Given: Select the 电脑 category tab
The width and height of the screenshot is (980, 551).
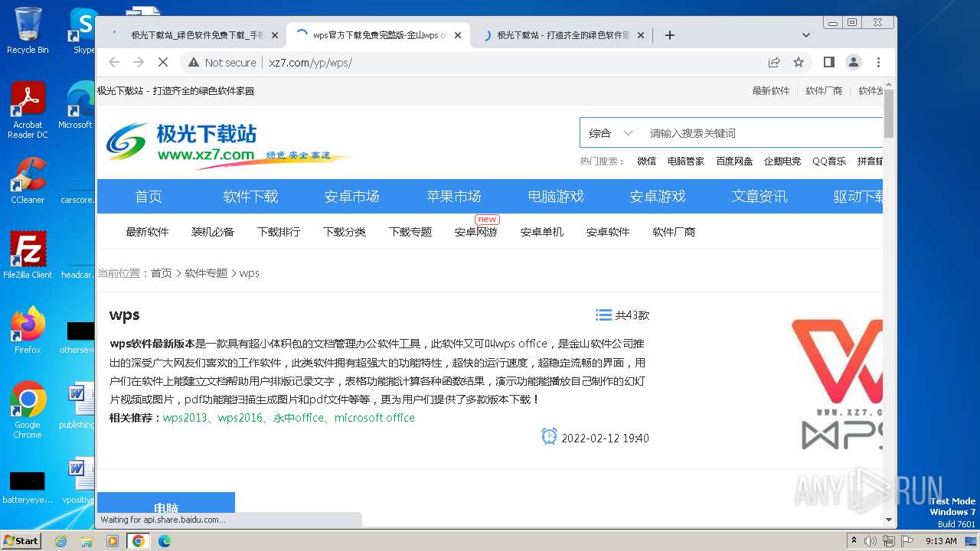Looking at the screenshot, I should tap(166, 506).
